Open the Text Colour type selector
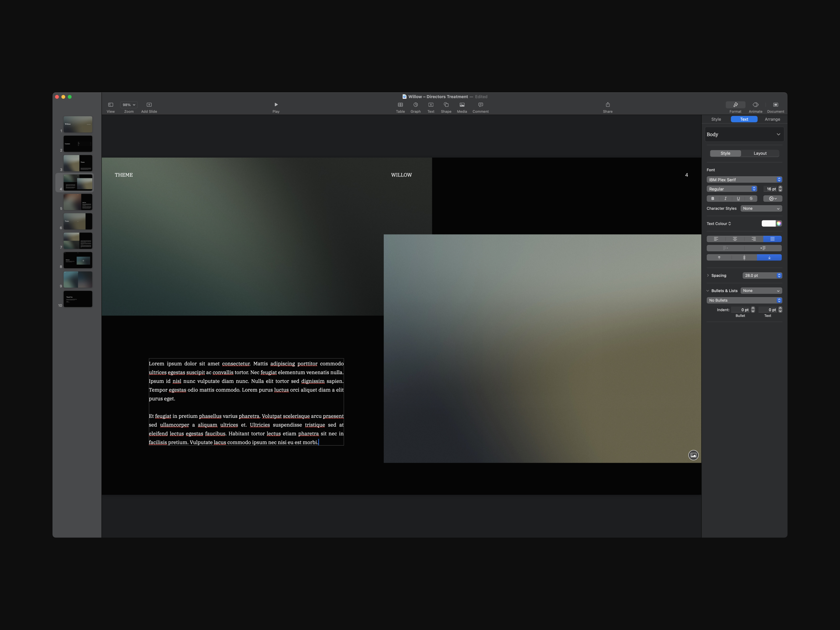 tap(718, 224)
